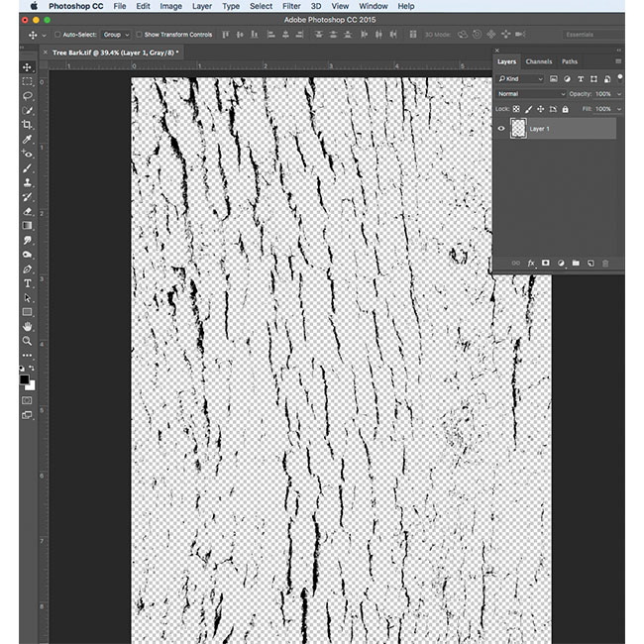
Task: Select the Eyedropper tool
Action: tap(28, 139)
